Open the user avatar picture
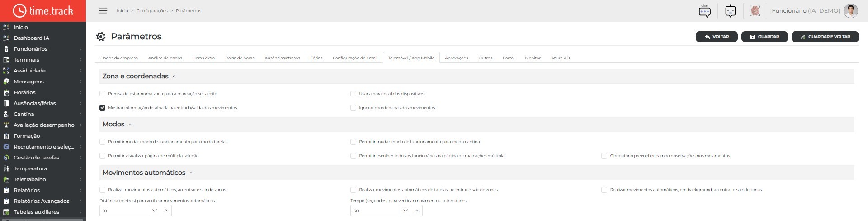This screenshot has width=868, height=221. [850, 11]
